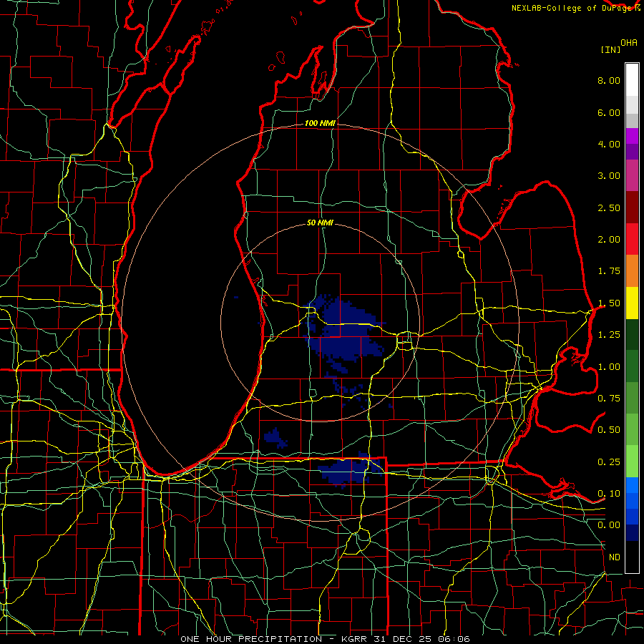Click the 1.75 legend value

pyautogui.click(x=609, y=271)
